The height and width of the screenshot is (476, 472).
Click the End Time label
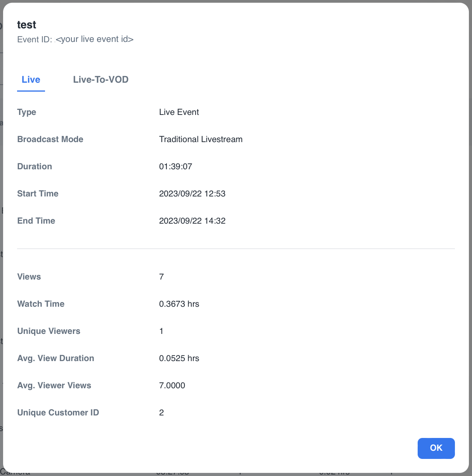[36, 221]
